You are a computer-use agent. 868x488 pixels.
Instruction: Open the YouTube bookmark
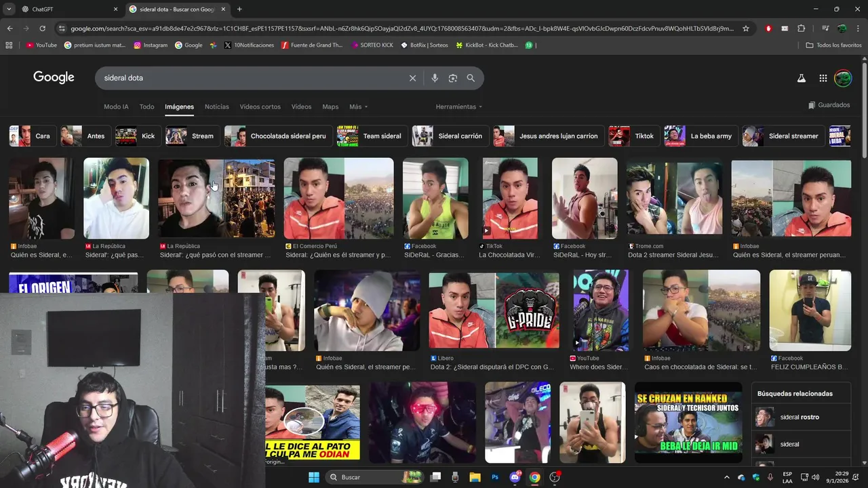(41, 45)
